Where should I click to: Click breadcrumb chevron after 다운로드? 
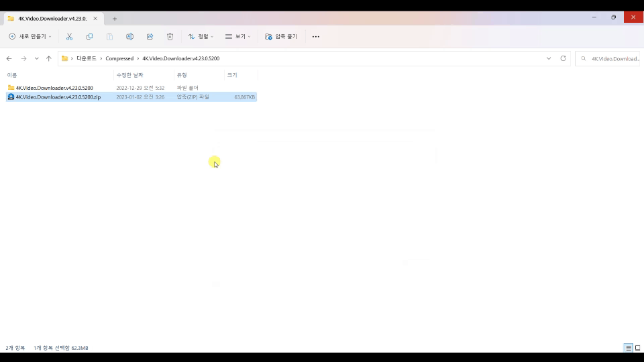pyautogui.click(x=101, y=59)
